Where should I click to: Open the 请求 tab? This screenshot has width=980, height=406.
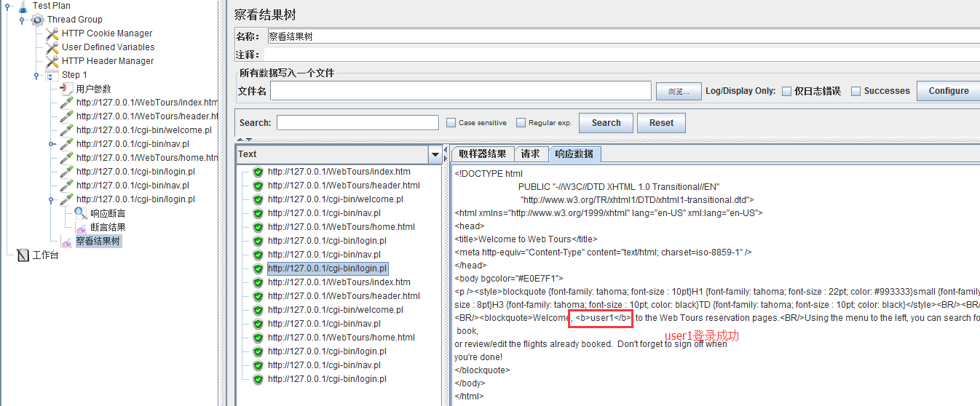[x=530, y=154]
